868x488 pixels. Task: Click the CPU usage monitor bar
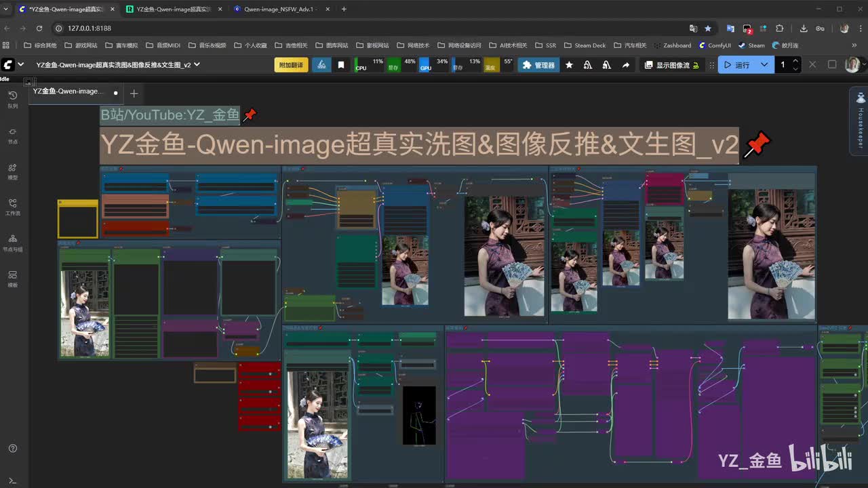click(370, 65)
